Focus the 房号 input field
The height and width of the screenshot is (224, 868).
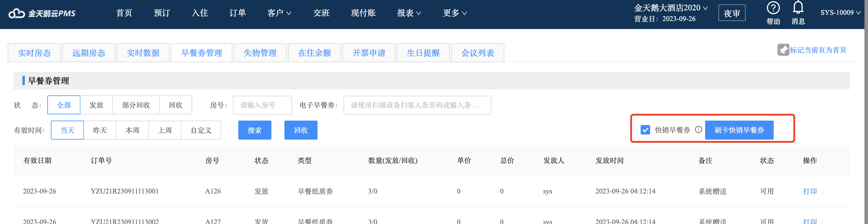(263, 105)
